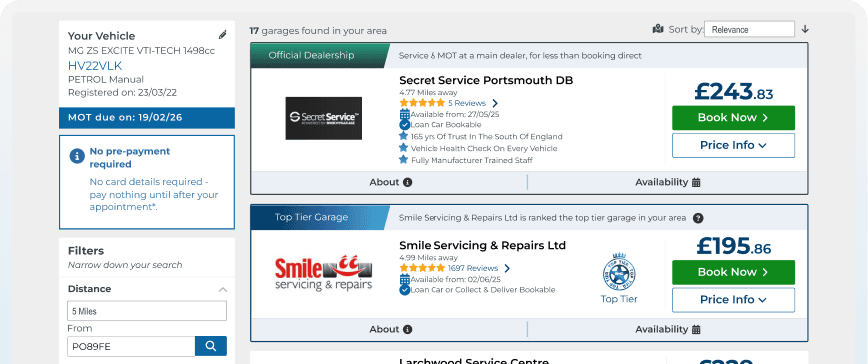
Task: Expand Price Info for Secret Service Portsmouth
Action: coord(733,145)
